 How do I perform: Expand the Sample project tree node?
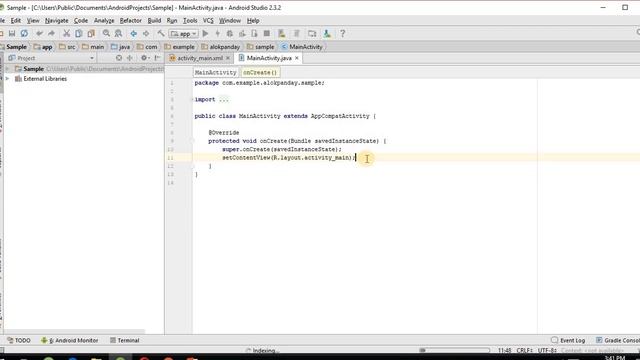click(x=7, y=69)
